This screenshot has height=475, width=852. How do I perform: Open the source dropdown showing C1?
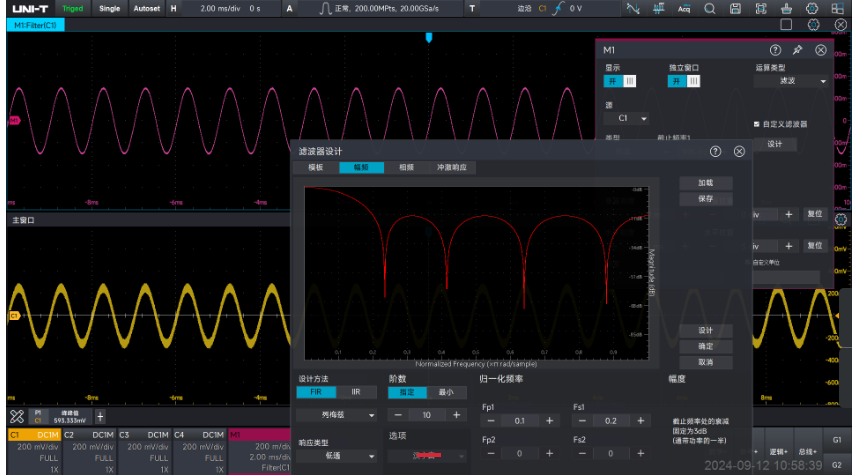(x=627, y=118)
